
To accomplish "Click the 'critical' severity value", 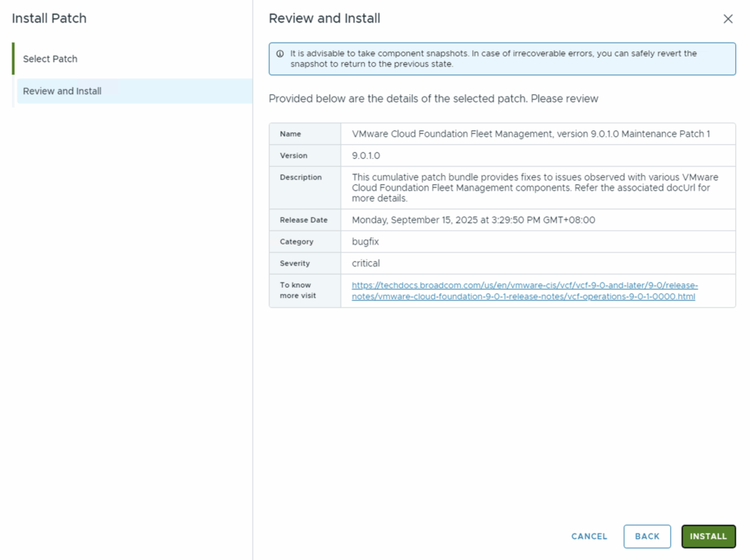I will click(x=366, y=263).
